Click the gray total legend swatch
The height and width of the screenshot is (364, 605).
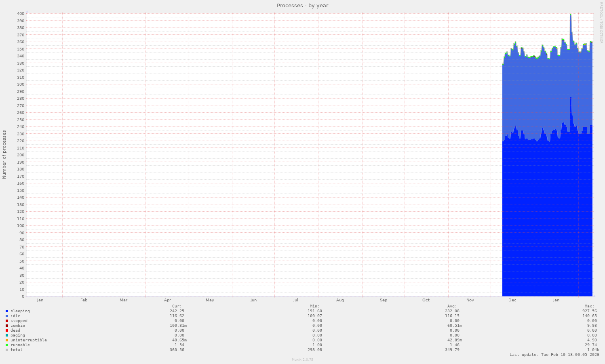(x=7, y=350)
